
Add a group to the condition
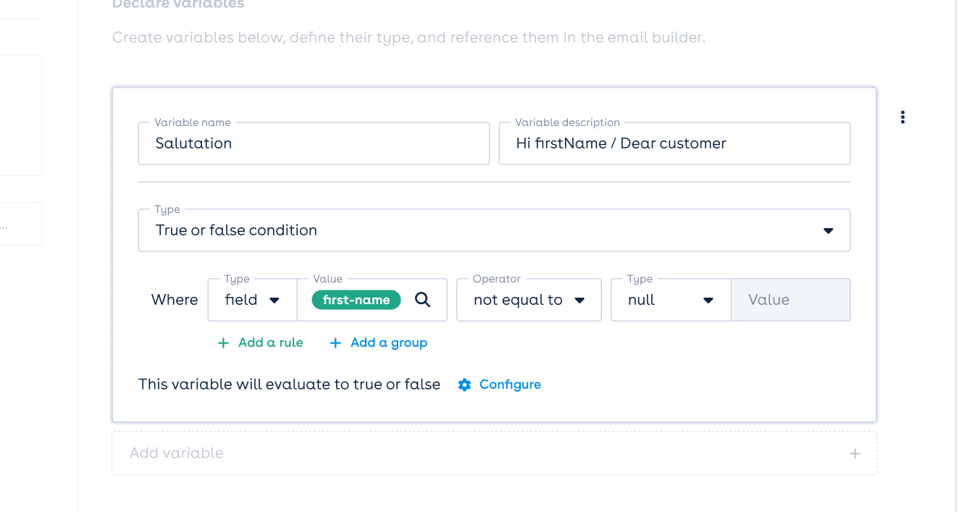coord(379,343)
